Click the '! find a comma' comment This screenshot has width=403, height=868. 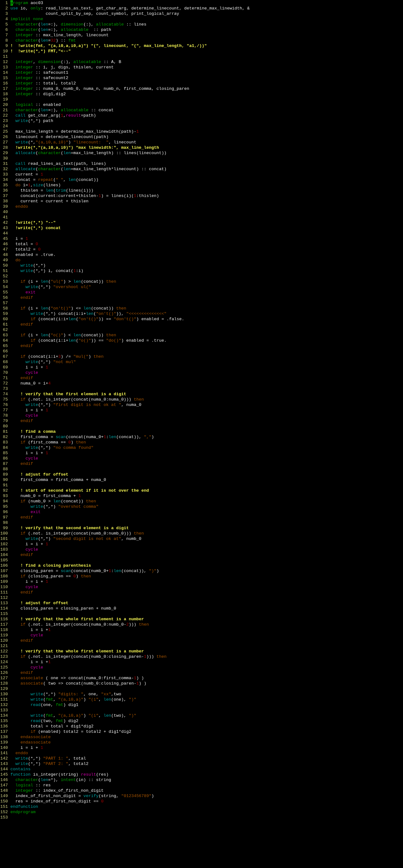(x=38, y=432)
